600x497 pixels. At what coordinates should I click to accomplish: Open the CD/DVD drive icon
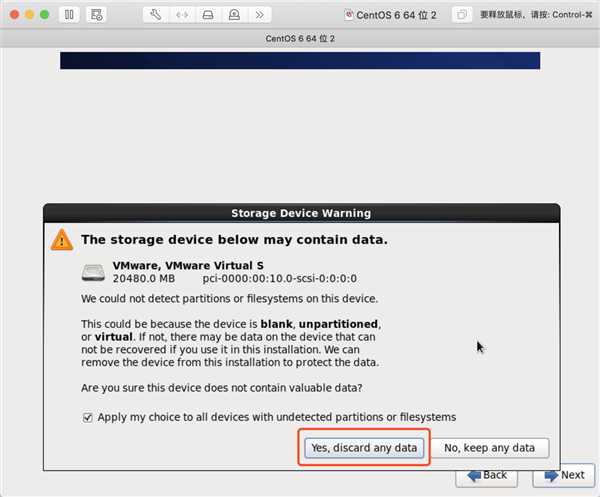[234, 15]
